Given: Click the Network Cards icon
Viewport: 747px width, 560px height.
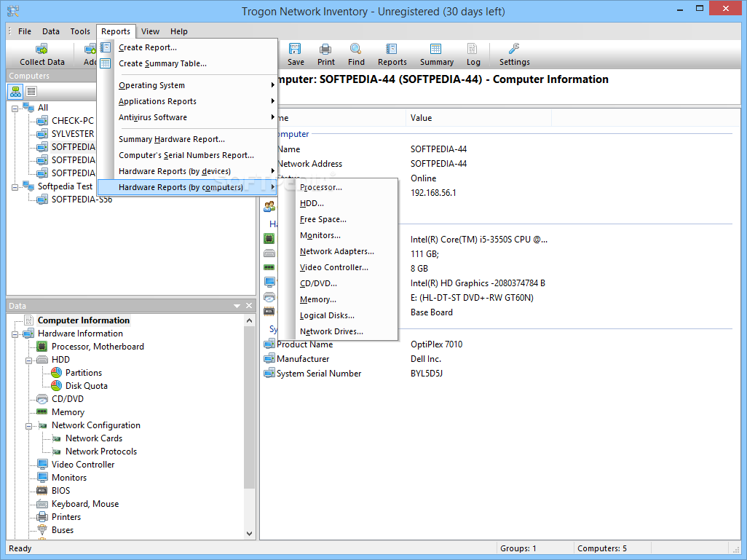Looking at the screenshot, I should [x=56, y=438].
